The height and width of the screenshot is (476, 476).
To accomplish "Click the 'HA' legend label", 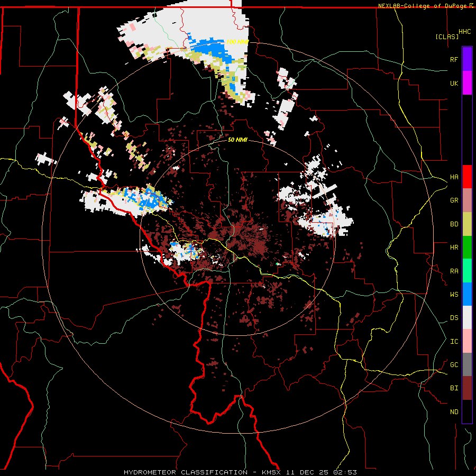I will (x=454, y=177).
